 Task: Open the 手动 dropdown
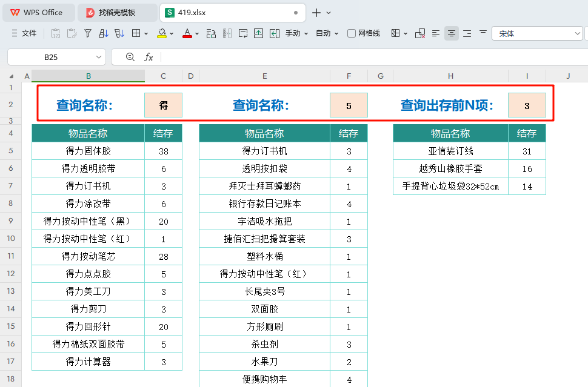296,33
